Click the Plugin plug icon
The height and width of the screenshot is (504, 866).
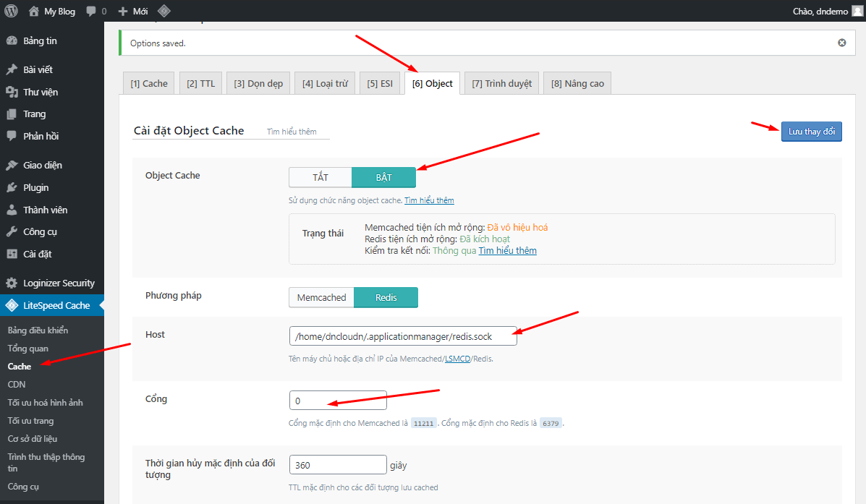(x=12, y=188)
